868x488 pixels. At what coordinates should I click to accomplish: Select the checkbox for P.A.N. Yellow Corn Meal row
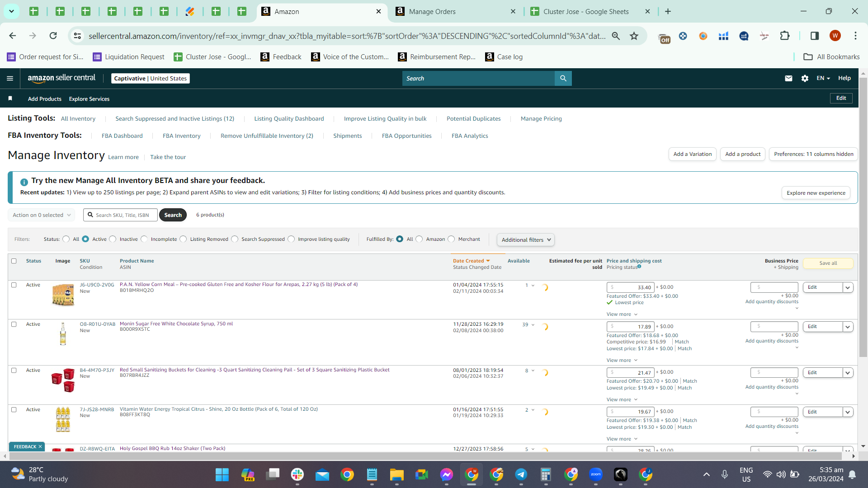(14, 285)
